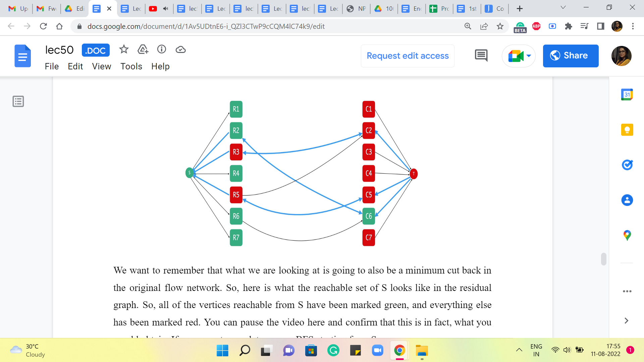
Task: Toggle the Chrome side panel button
Action: point(600,26)
